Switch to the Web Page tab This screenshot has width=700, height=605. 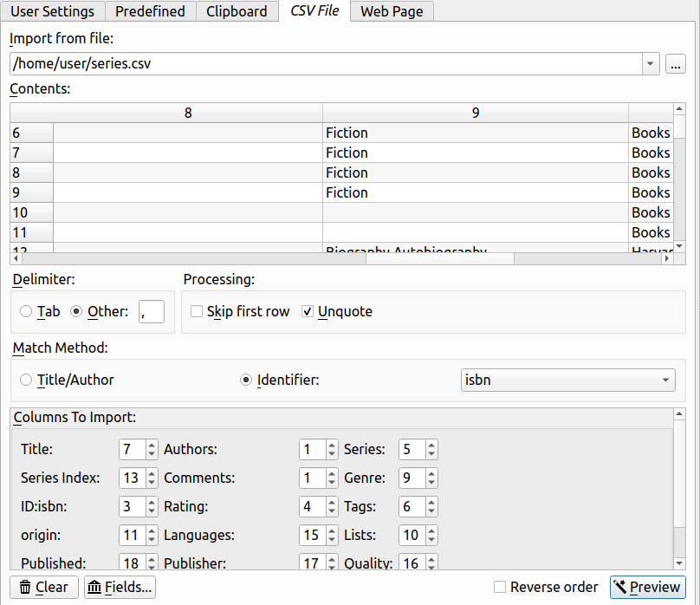pos(392,11)
